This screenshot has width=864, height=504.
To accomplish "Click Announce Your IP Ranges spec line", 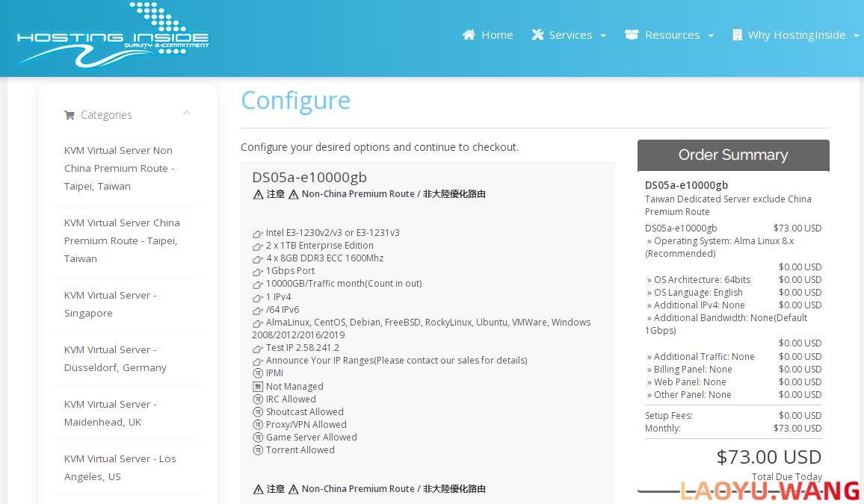I will tap(397, 361).
